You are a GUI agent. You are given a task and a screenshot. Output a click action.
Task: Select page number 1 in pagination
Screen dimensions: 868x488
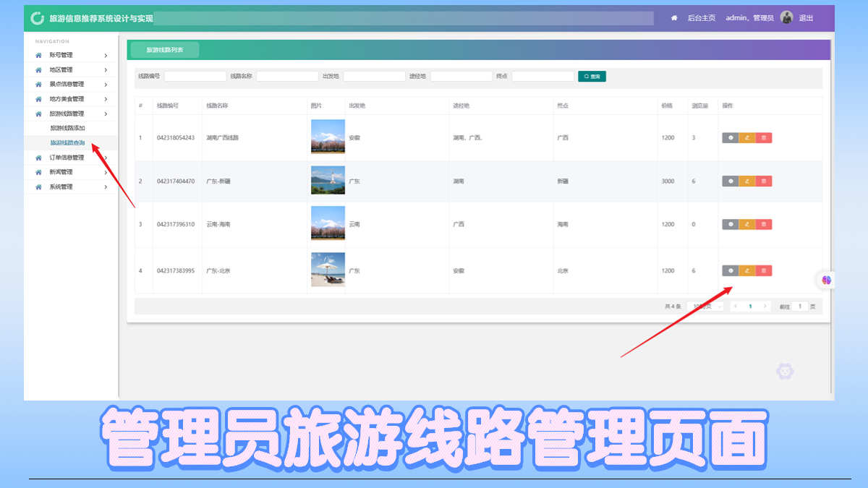(x=750, y=307)
